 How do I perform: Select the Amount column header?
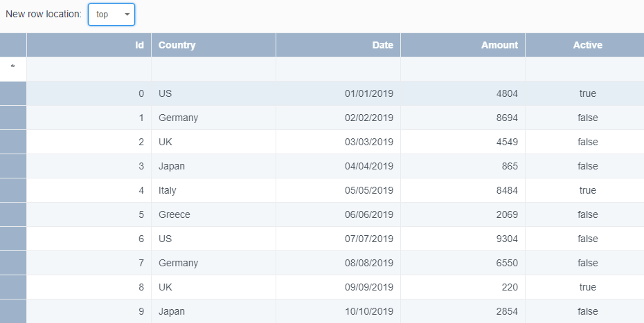(x=463, y=45)
